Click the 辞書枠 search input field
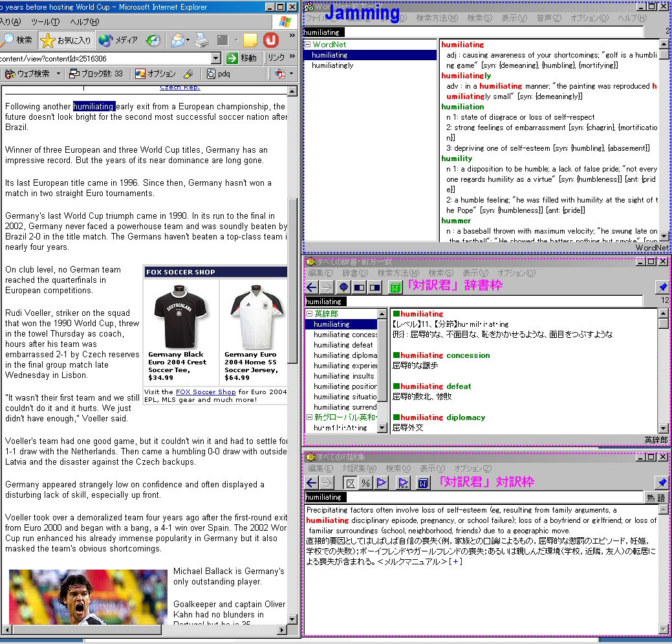 click(473, 302)
